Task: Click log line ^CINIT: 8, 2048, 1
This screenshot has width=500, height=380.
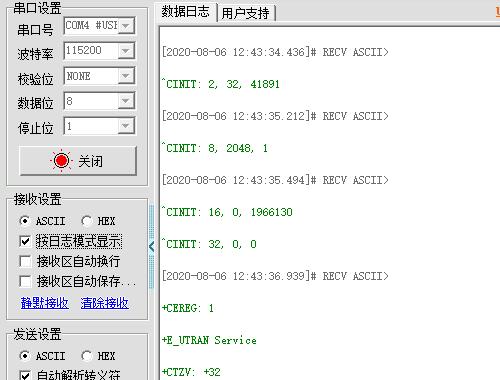Action: (215, 148)
